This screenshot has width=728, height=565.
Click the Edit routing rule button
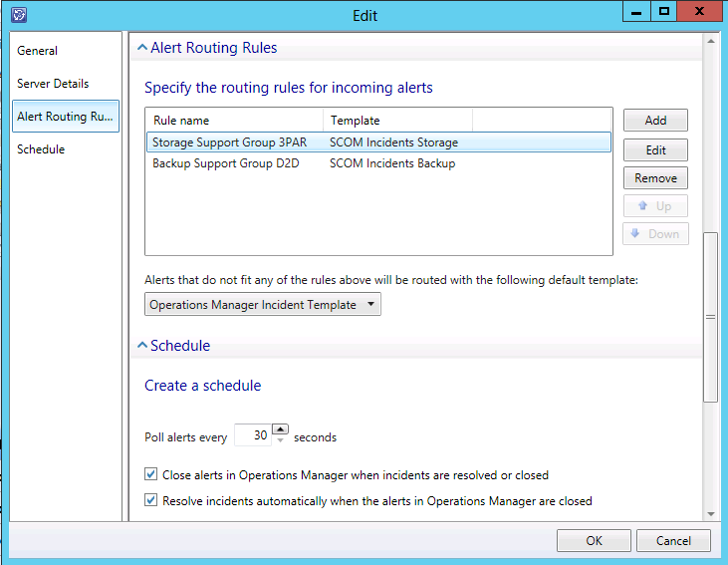click(x=655, y=150)
